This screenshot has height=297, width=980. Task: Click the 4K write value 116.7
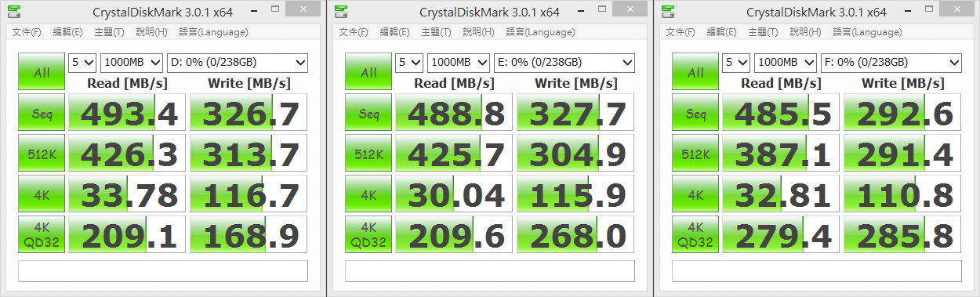[249, 194]
